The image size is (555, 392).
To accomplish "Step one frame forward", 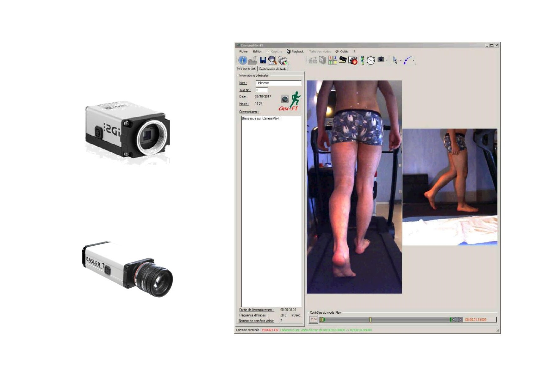I will click(460, 320).
